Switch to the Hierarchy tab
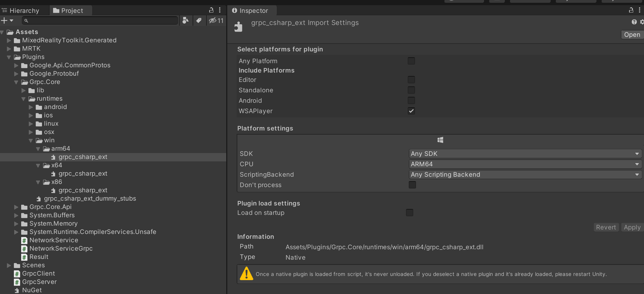The height and width of the screenshot is (294, 644). coord(21,11)
